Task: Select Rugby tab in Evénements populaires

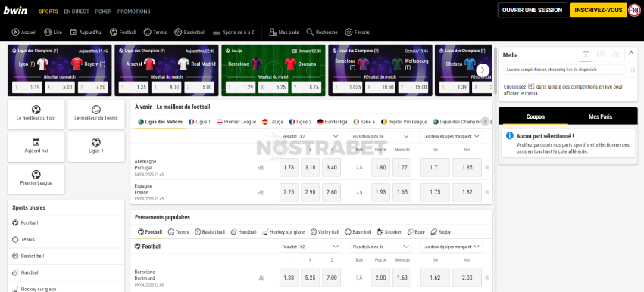Action: click(441, 232)
